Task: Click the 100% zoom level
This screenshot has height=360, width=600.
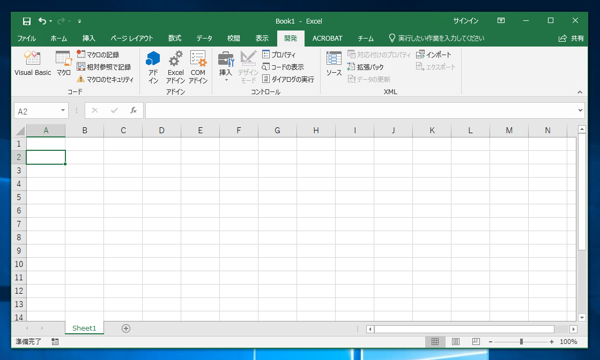Action: click(569, 342)
